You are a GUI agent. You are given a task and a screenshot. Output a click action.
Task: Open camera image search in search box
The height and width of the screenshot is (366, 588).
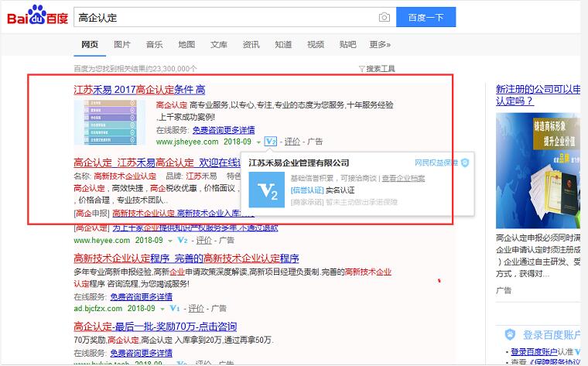tap(384, 17)
